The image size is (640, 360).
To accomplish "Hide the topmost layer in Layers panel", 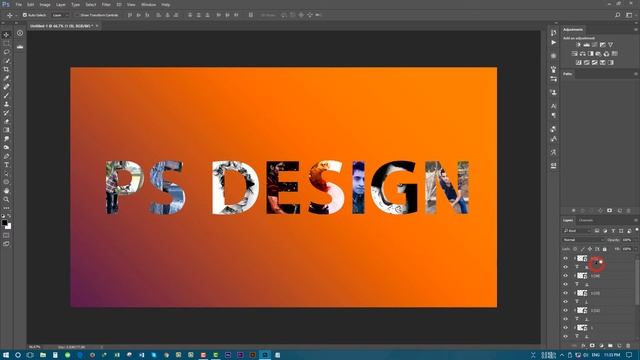I will (565, 258).
